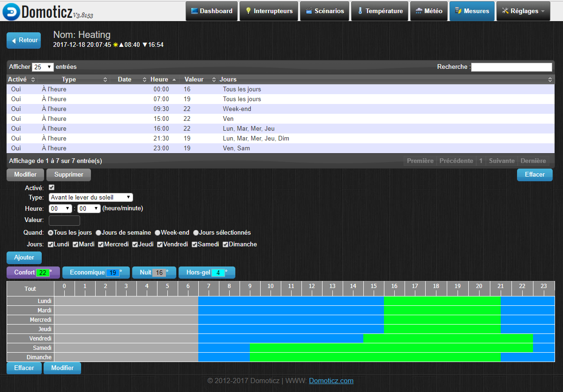Click the Lundi row label in schedule

pos(30,301)
